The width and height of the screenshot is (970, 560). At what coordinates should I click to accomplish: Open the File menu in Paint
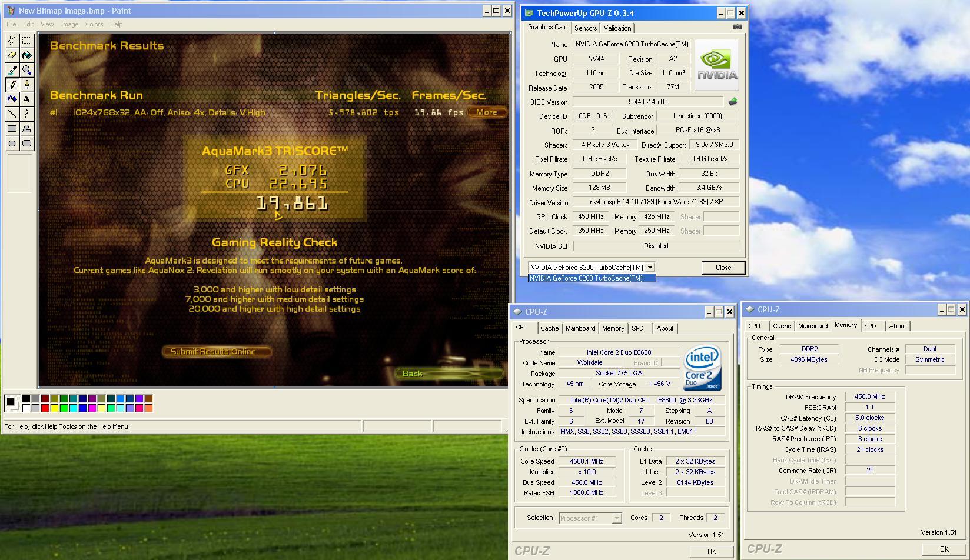pyautogui.click(x=11, y=24)
